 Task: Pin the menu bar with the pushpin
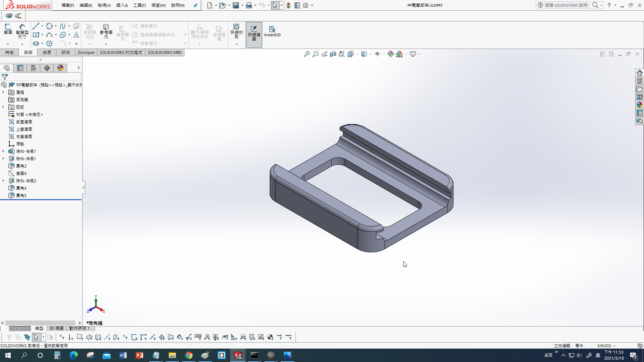pos(195,5)
